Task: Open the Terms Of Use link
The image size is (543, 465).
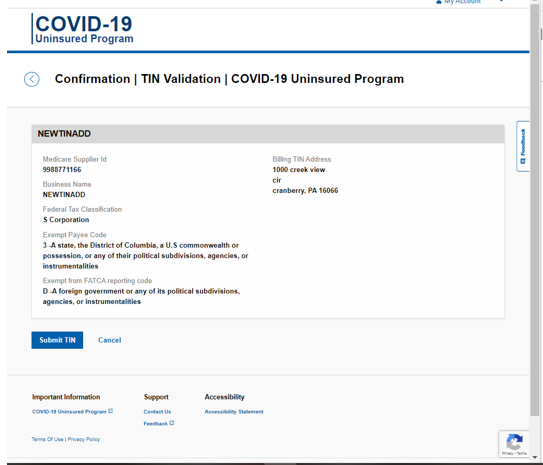Action: click(47, 439)
